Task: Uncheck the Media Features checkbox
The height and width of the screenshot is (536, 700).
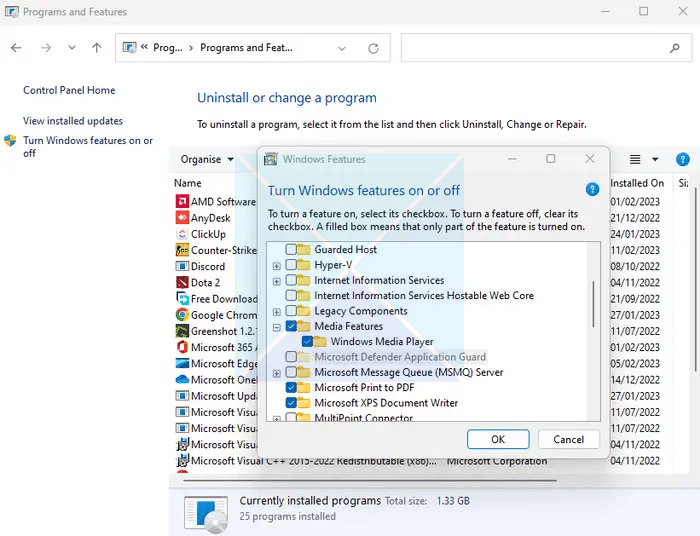Action: click(x=291, y=326)
